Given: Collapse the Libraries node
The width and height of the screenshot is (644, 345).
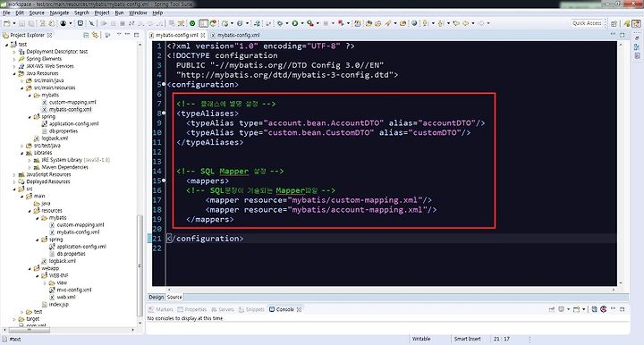Looking at the screenshot, I should [22, 153].
